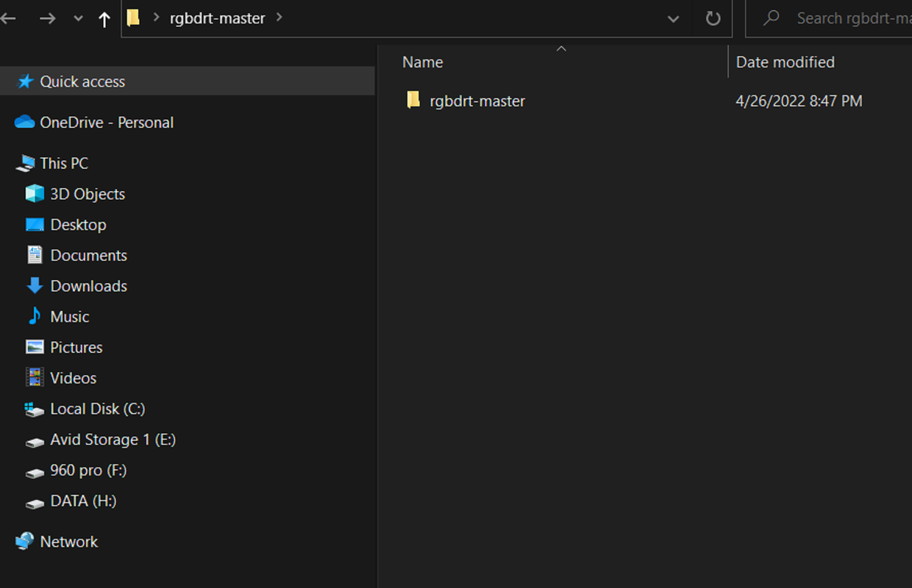Expand rgbdrt-master breadcrumb chevron
The height and width of the screenshot is (588, 912).
(x=279, y=18)
